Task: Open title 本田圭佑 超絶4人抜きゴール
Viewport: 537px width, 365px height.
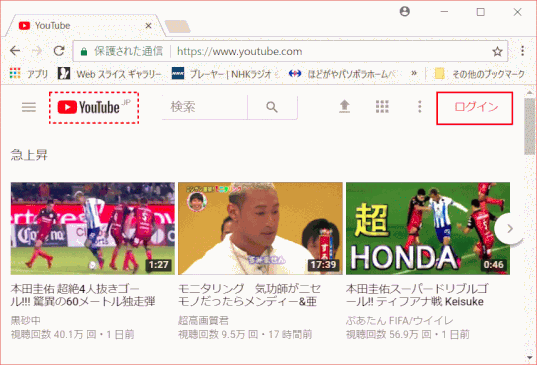Action: point(83,295)
